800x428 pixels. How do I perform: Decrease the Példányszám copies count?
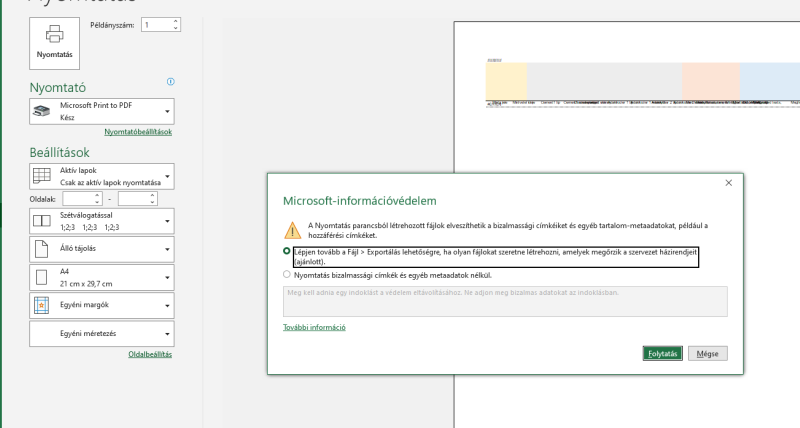[176, 28]
